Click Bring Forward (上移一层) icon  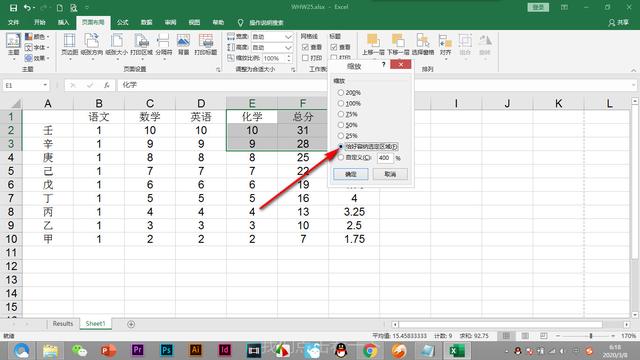pyautogui.click(x=373, y=45)
